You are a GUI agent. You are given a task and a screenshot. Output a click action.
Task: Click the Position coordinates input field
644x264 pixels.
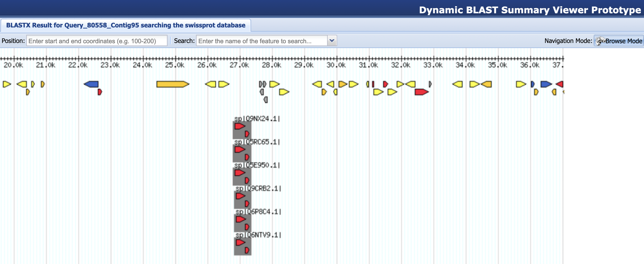(x=97, y=41)
